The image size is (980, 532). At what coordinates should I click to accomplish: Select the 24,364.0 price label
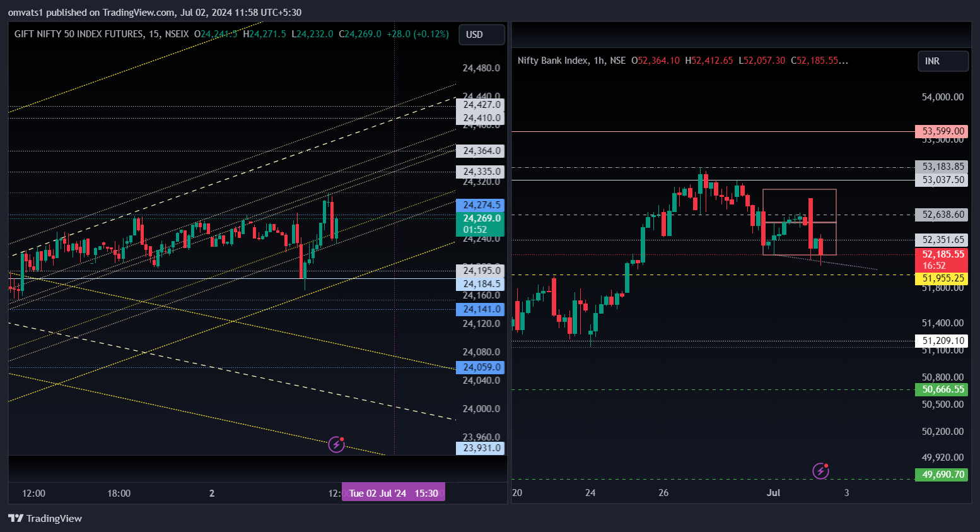[x=480, y=151]
